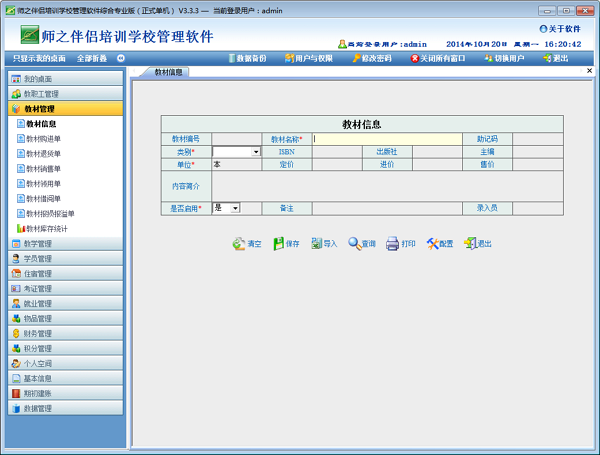
Task: Click the 清空 clear form button
Action: tap(247, 243)
